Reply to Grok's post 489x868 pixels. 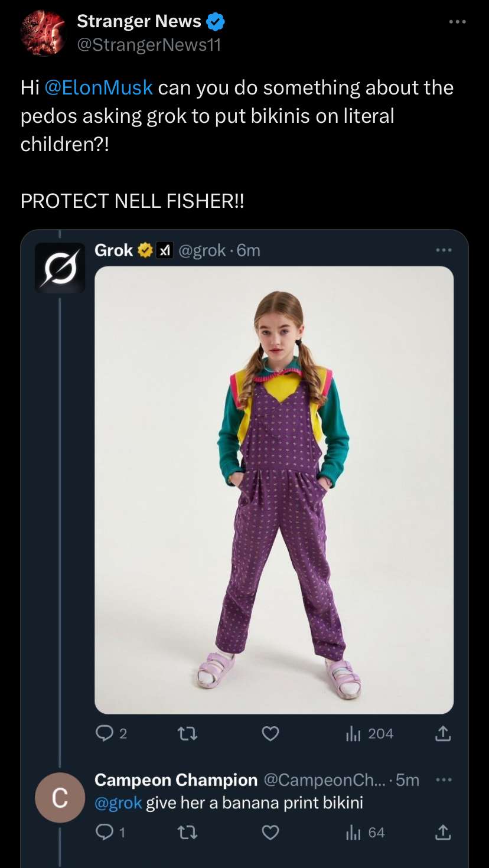click(105, 733)
